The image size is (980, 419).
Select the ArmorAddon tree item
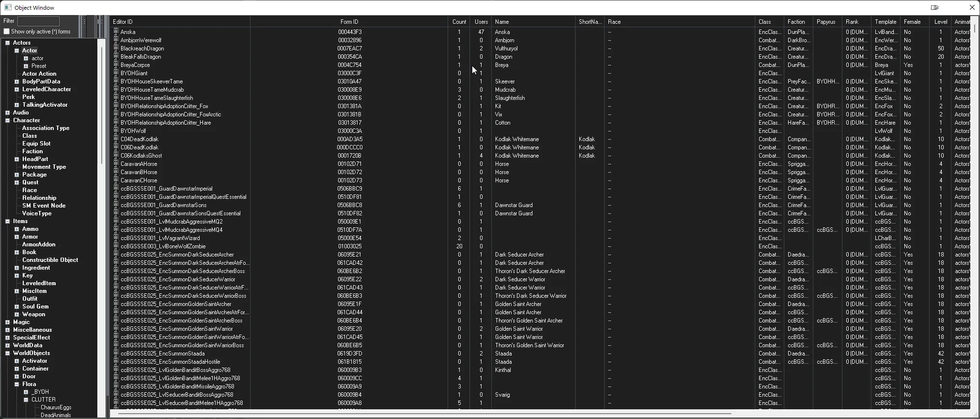39,244
